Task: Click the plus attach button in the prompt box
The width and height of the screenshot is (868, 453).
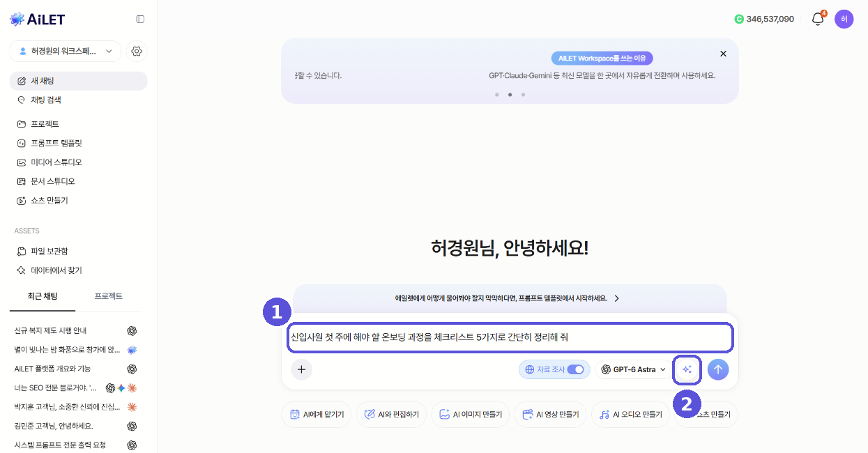Action: [301, 369]
